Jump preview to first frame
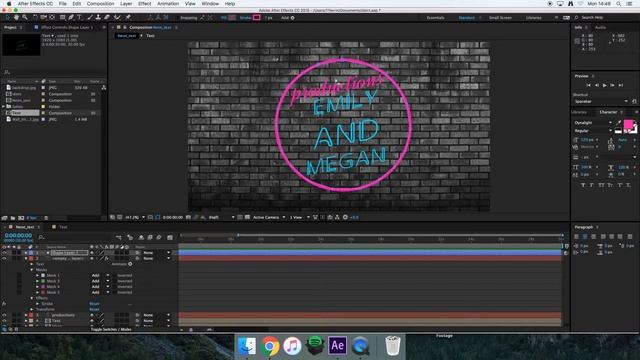640x360 pixels. pyautogui.click(x=588, y=85)
